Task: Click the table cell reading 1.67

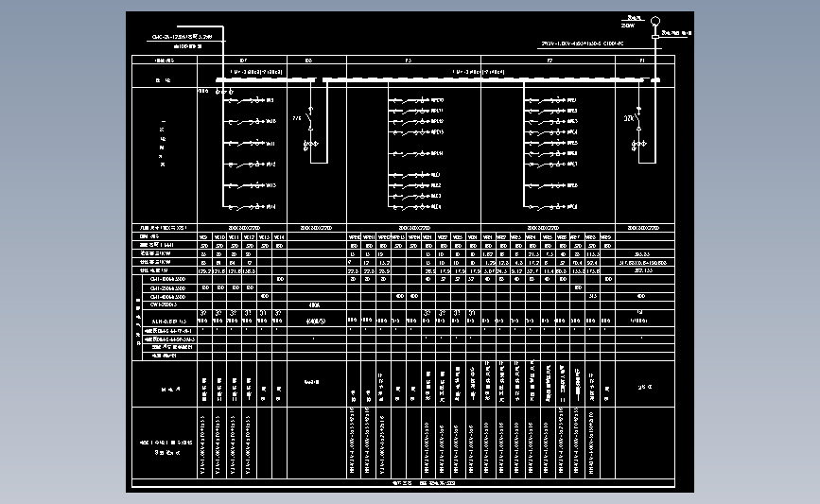Action: (488, 253)
